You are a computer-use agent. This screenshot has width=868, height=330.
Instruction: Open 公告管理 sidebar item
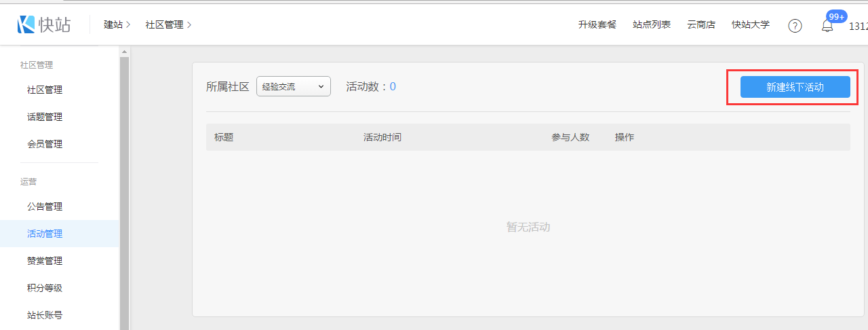45,206
